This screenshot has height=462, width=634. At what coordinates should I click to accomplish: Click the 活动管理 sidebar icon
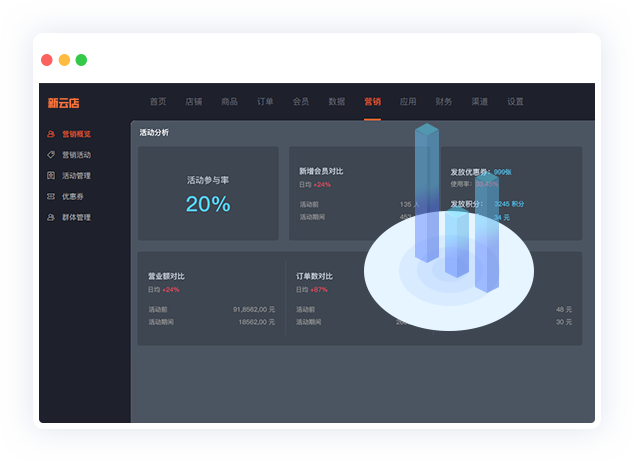51,176
